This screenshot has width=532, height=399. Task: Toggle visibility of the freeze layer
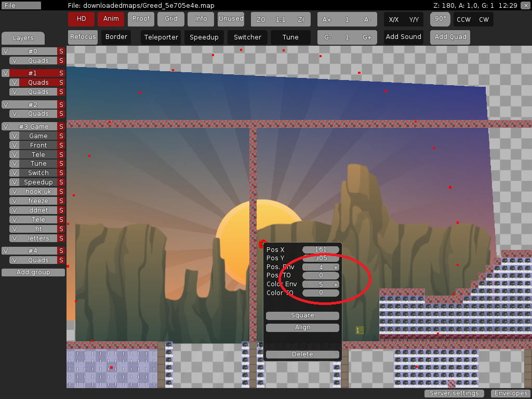pos(14,201)
